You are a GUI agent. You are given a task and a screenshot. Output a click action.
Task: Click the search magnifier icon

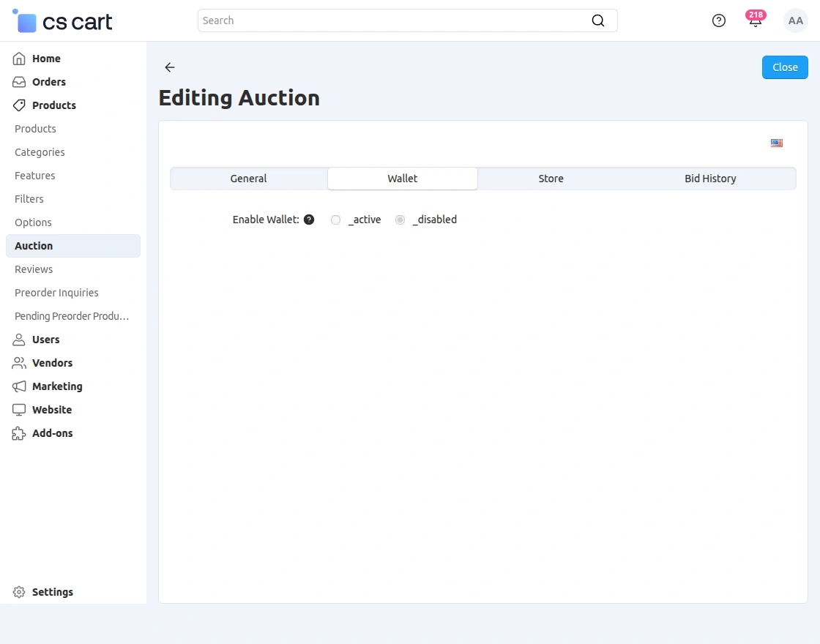tap(598, 20)
